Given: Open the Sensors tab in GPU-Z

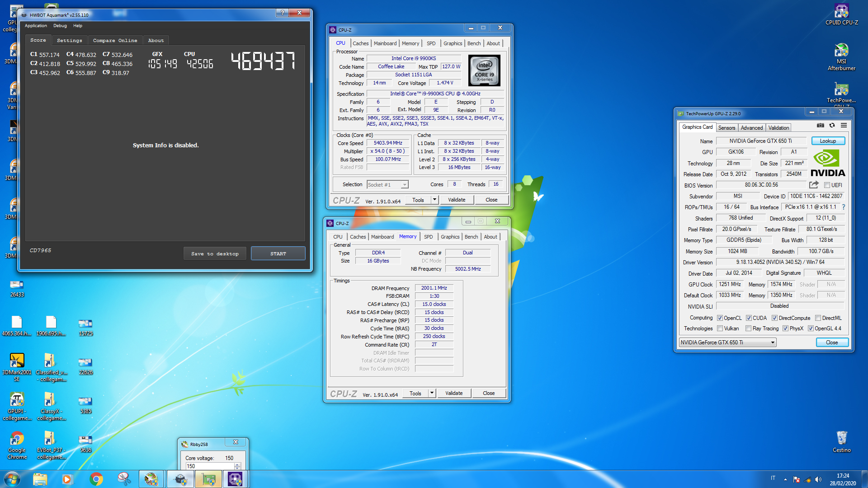Looking at the screenshot, I should click(x=726, y=128).
